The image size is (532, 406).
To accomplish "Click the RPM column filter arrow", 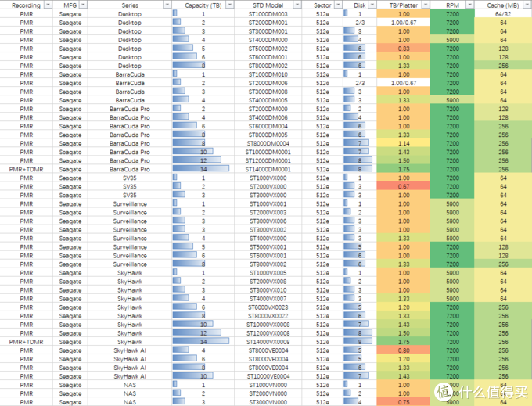I will coord(469,5).
